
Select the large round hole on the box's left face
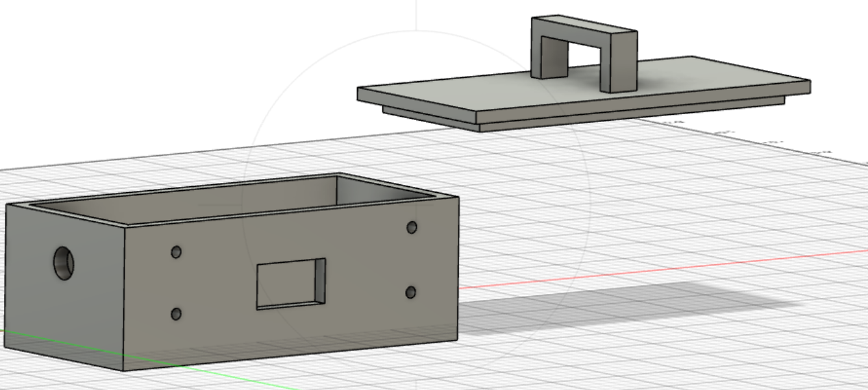64,263
